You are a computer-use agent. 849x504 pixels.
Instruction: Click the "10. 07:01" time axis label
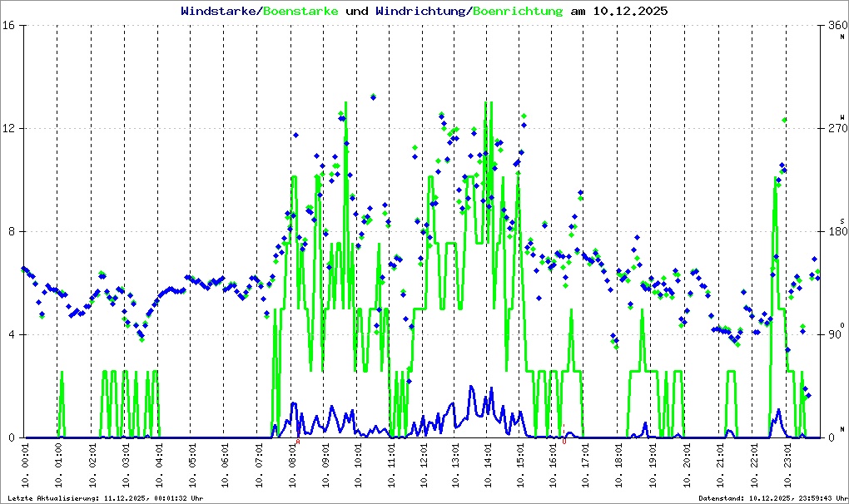point(258,464)
